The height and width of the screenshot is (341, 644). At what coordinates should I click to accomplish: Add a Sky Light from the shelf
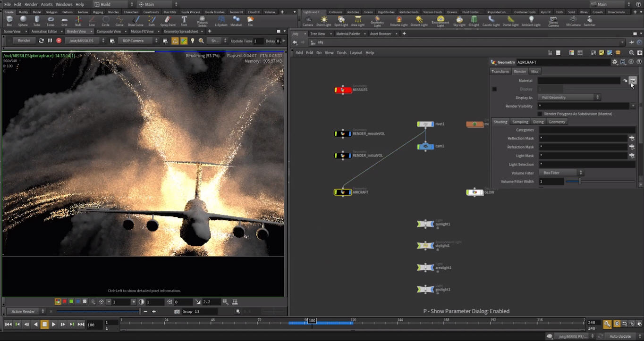[459, 21]
